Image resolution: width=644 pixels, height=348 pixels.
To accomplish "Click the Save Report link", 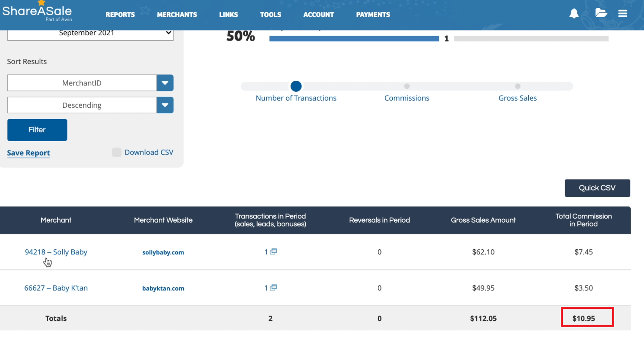I will click(29, 153).
